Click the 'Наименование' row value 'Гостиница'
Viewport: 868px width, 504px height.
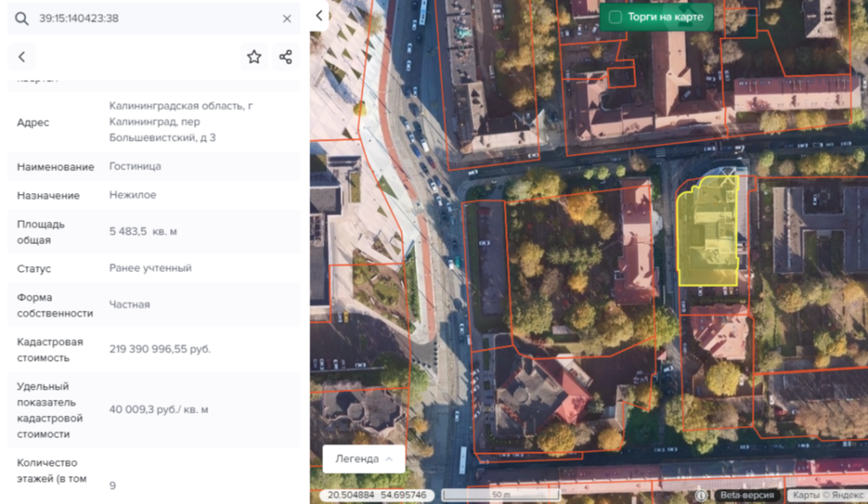(x=135, y=166)
